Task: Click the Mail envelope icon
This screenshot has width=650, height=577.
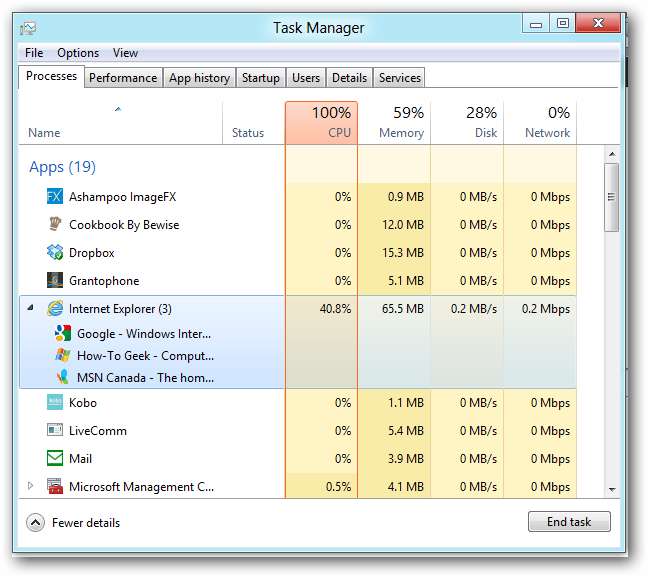Action: click(55, 458)
